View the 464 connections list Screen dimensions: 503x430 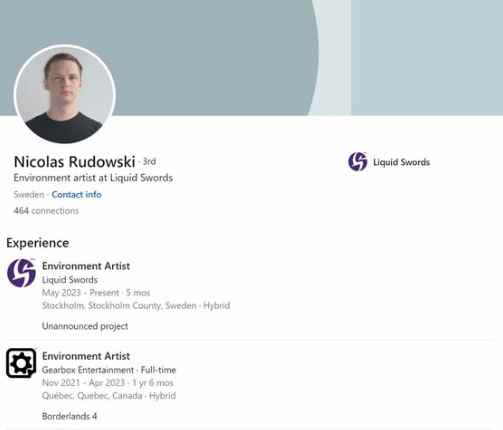pyautogui.click(x=46, y=211)
